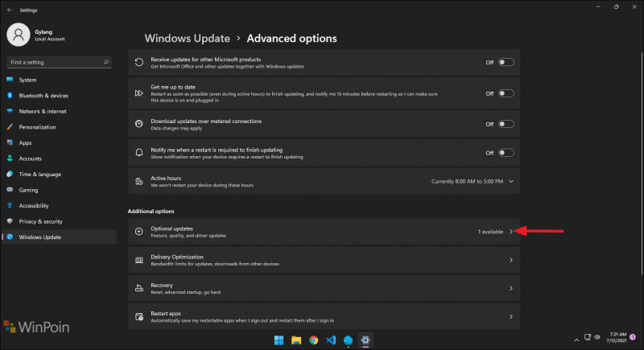Open Network & internet settings

59,111
